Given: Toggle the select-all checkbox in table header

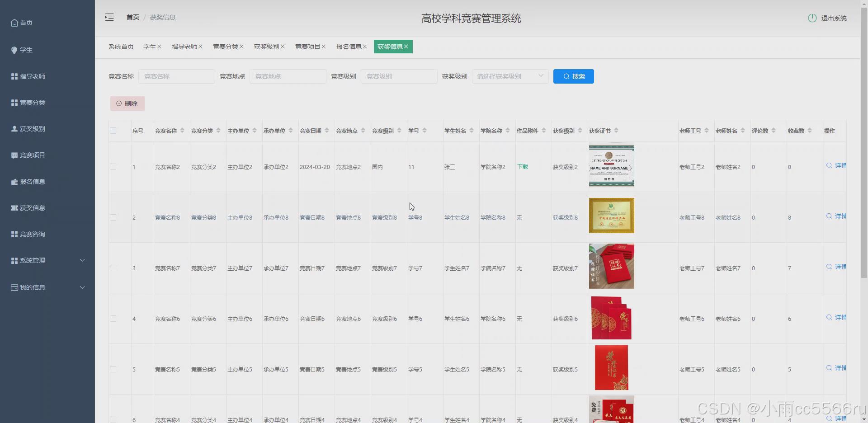Looking at the screenshot, I should click(x=113, y=131).
